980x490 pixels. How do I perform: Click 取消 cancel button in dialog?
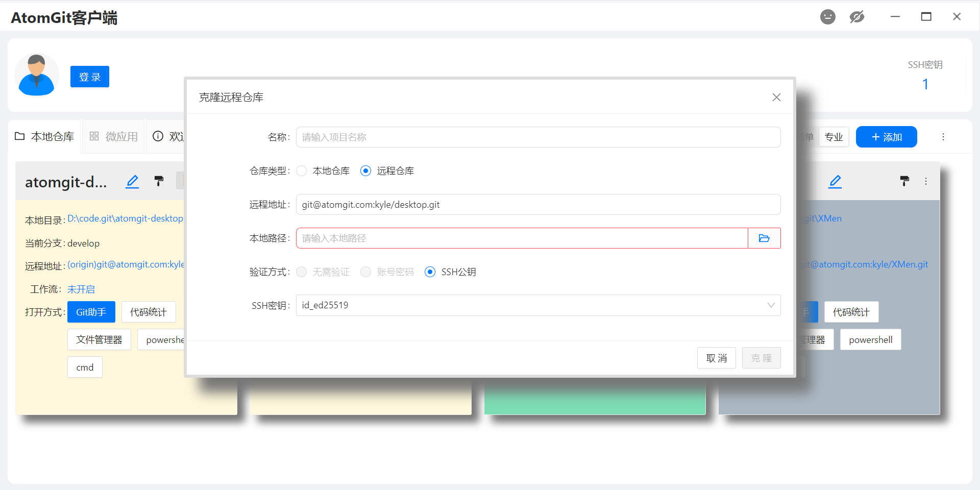coord(717,358)
